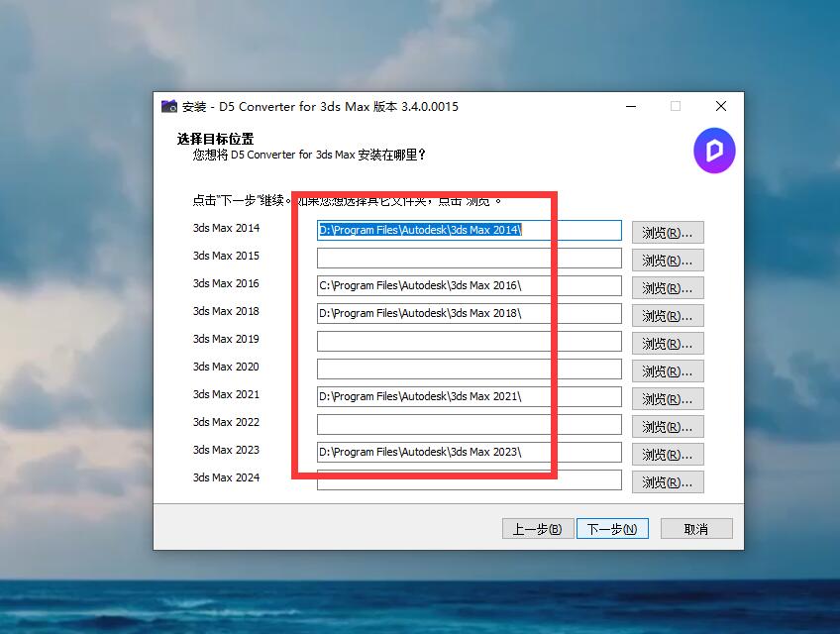Click the "3ds Max 2016" label
This screenshot has width=840, height=634.
pyautogui.click(x=226, y=283)
